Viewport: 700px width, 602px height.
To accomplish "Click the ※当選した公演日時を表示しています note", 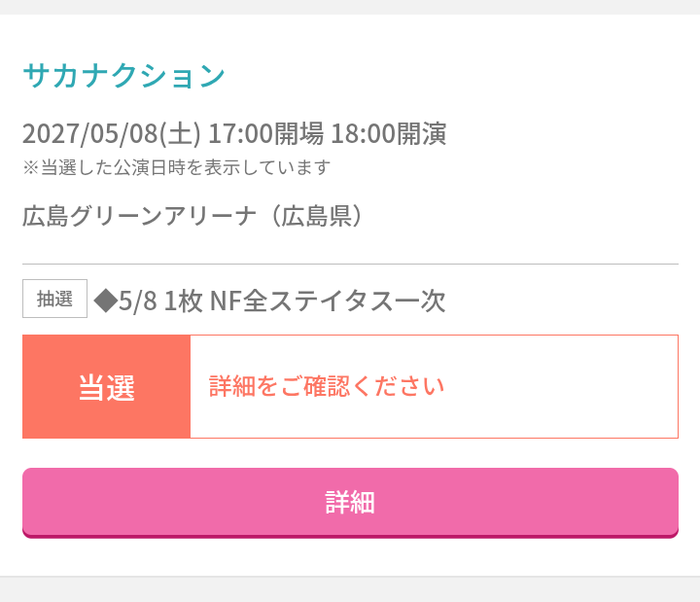I will pyautogui.click(x=177, y=167).
